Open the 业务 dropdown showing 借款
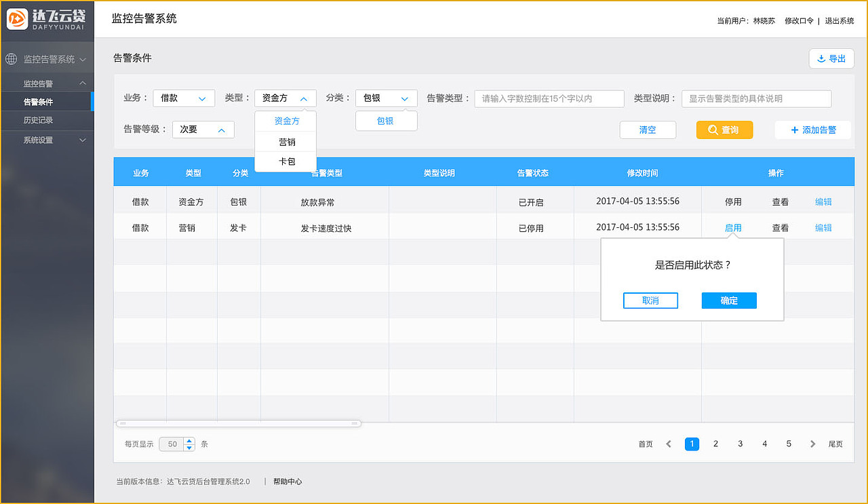Image resolution: width=868 pixels, height=504 pixels. pos(184,98)
